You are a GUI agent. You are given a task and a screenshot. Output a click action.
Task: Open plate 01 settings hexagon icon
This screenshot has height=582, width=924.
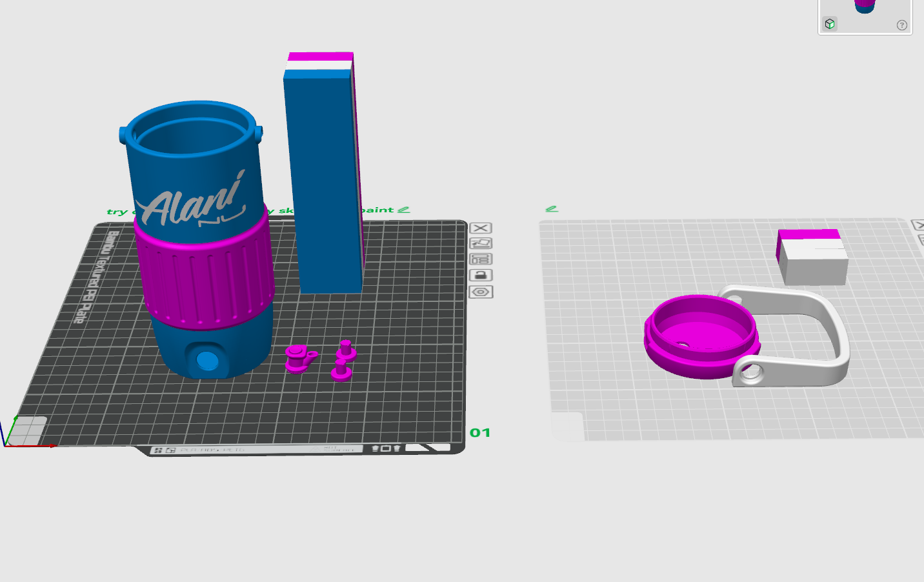pyautogui.click(x=481, y=292)
